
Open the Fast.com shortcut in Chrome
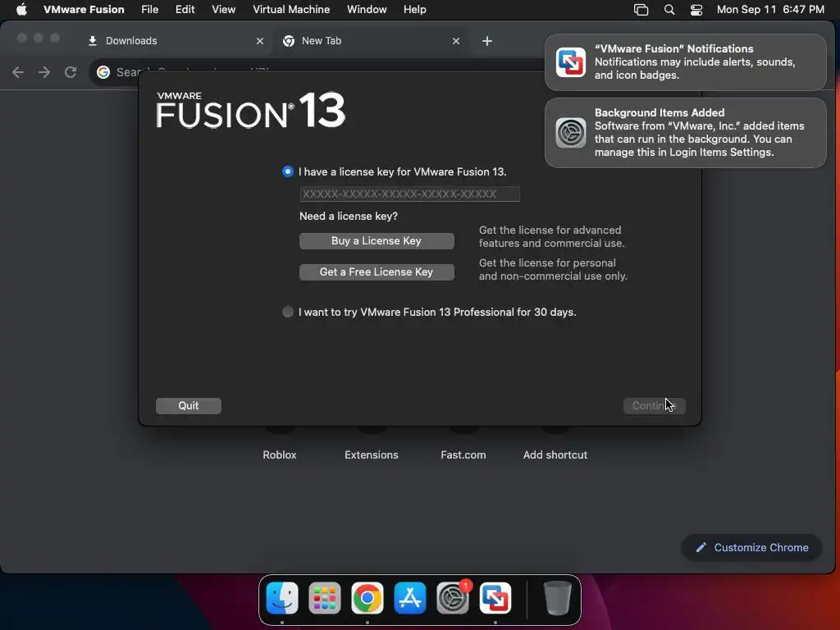click(x=463, y=454)
